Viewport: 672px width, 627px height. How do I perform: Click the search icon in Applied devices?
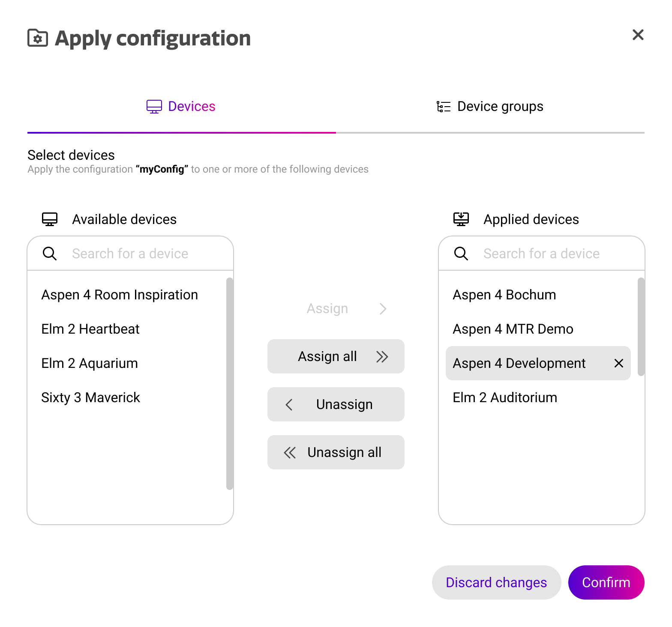click(461, 254)
